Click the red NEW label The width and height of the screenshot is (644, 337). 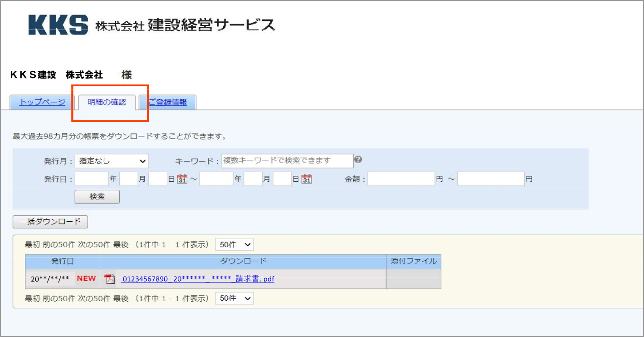coord(86,278)
